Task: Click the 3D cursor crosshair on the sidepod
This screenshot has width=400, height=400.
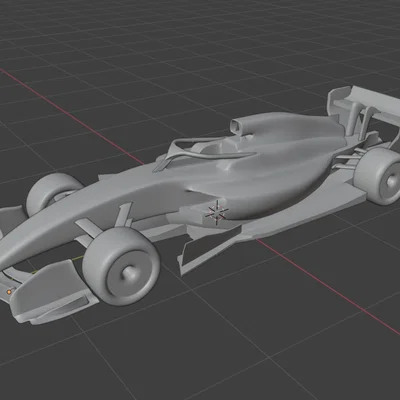Action: [x=217, y=212]
